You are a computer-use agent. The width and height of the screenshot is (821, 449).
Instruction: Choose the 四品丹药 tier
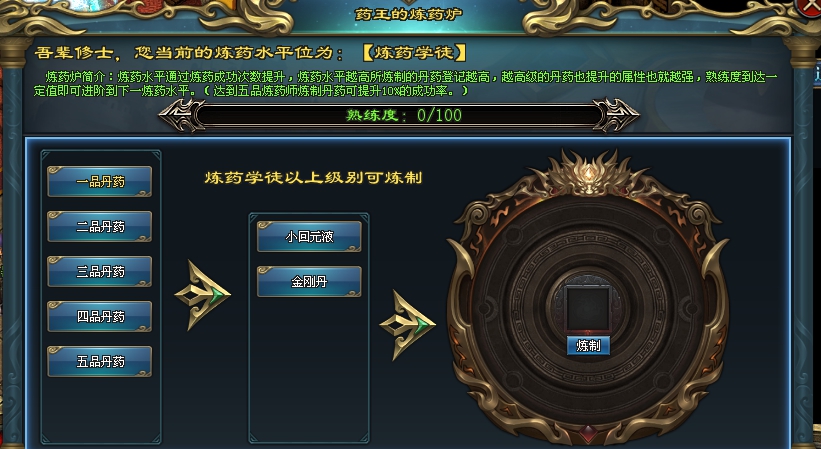99,317
